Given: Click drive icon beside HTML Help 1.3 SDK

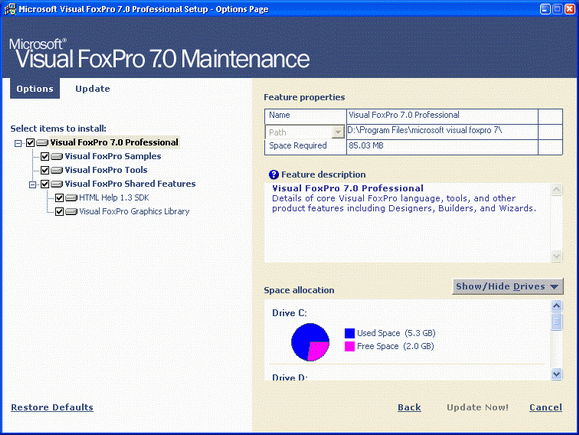Looking at the screenshot, I should point(71,198).
